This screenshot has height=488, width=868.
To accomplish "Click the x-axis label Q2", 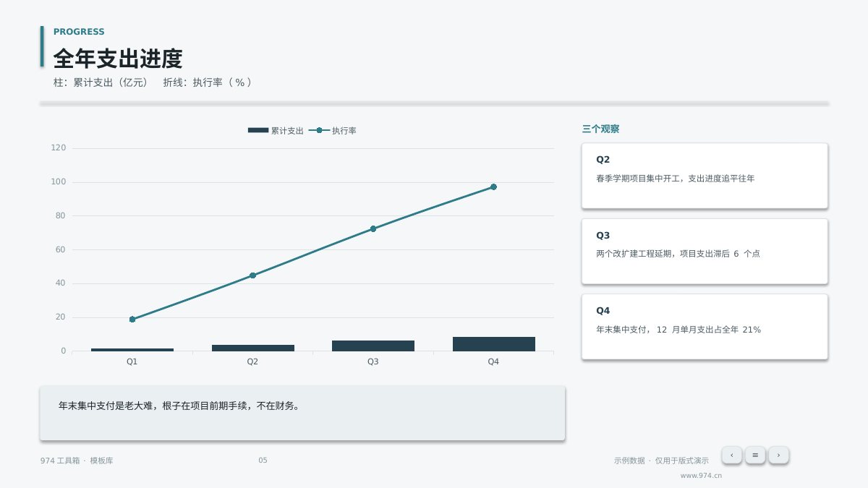I will click(x=252, y=361).
